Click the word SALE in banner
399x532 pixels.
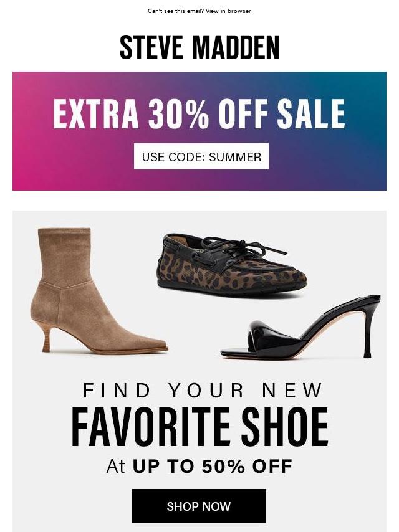tap(311, 113)
